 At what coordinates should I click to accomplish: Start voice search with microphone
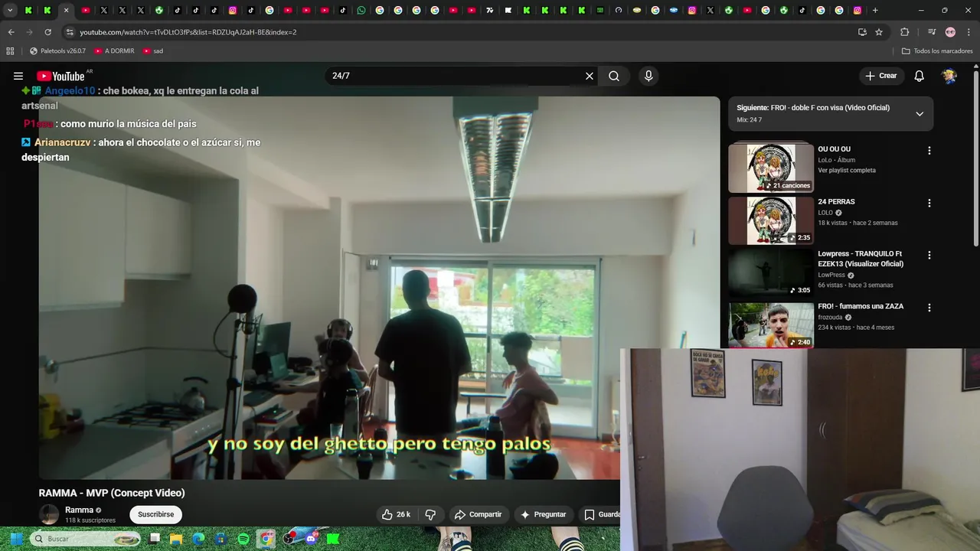point(648,76)
